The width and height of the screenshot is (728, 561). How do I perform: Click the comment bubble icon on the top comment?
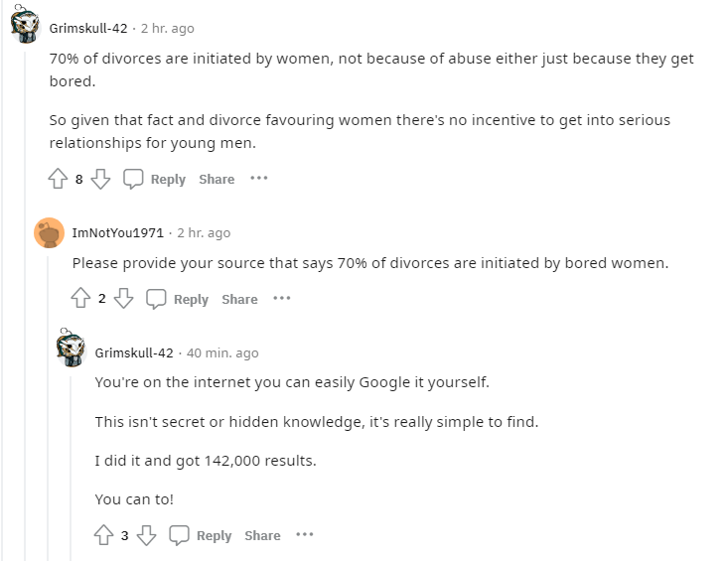[x=133, y=179]
